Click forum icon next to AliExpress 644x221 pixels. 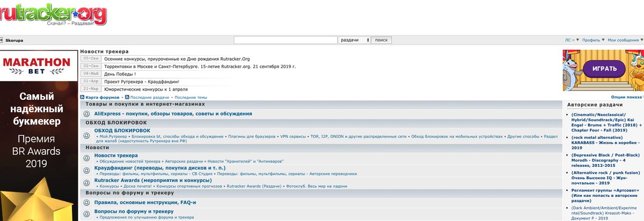(87, 114)
